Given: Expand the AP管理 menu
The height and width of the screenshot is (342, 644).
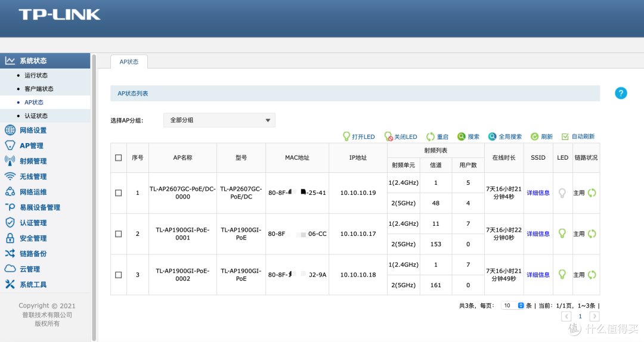Looking at the screenshot, I should 32,145.
